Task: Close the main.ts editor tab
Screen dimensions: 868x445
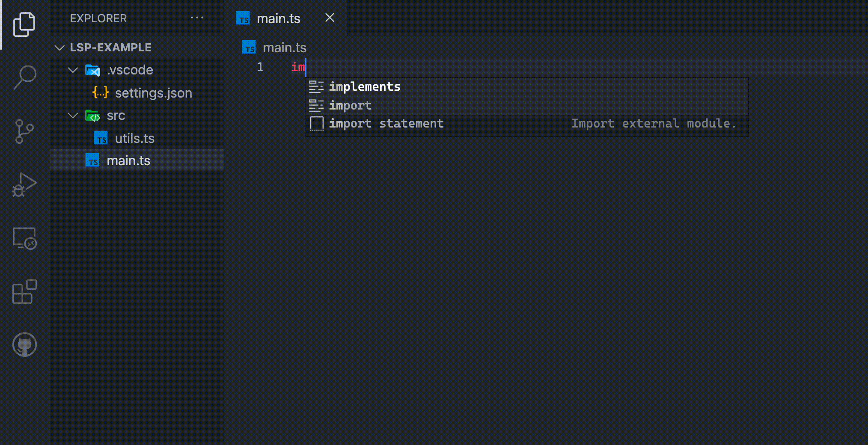Action: point(330,18)
